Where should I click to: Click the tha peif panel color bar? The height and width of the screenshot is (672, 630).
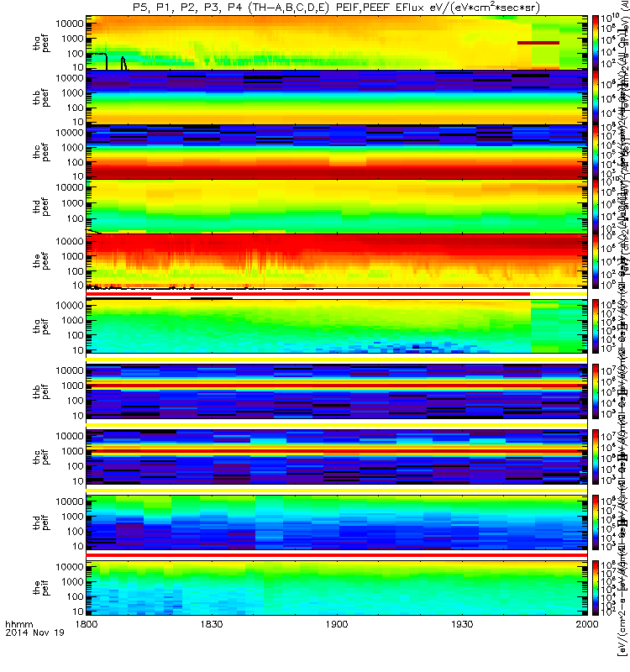click(x=596, y=326)
